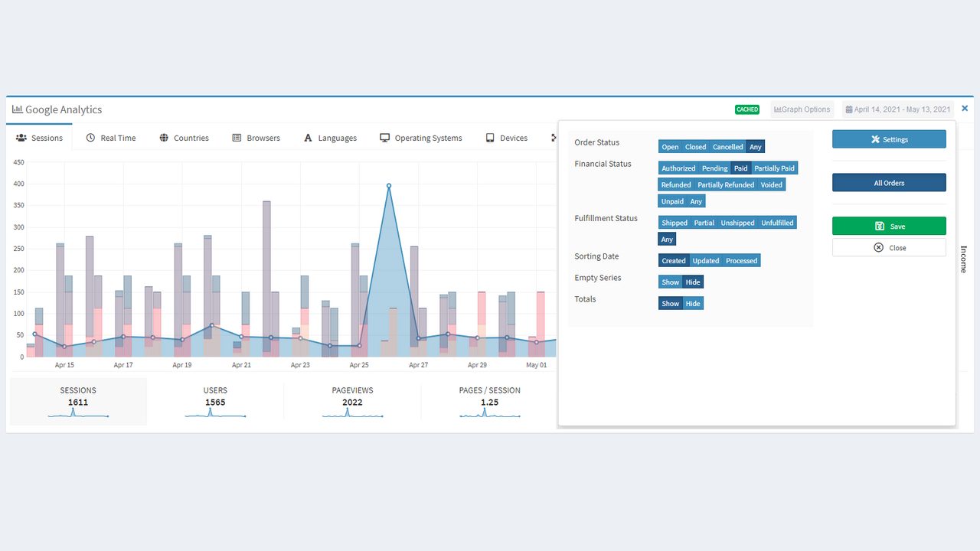
Task: Select the USERS summary card
Action: click(215, 401)
